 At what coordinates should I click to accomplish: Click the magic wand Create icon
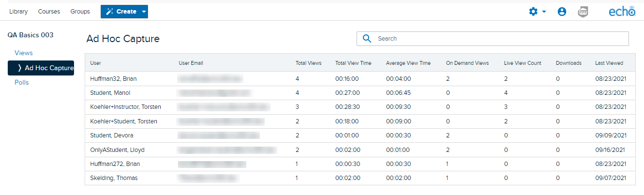[x=109, y=12]
